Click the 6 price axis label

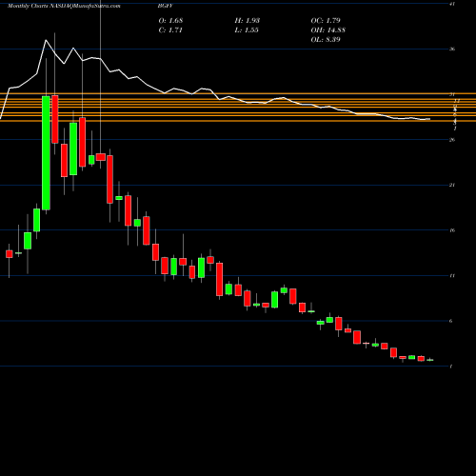451,321
